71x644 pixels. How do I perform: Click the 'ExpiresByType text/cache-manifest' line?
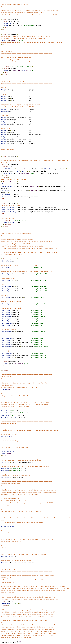pos(24,274)
